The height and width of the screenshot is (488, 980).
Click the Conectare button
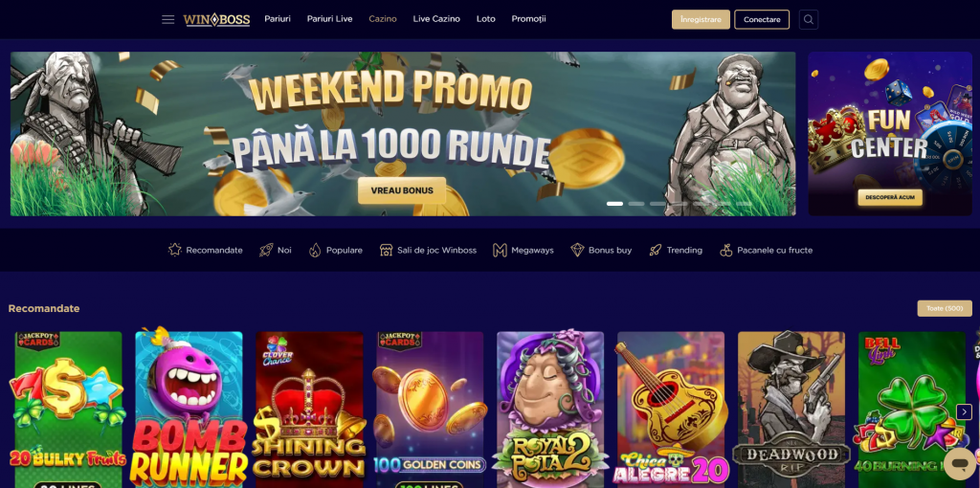[x=762, y=19]
